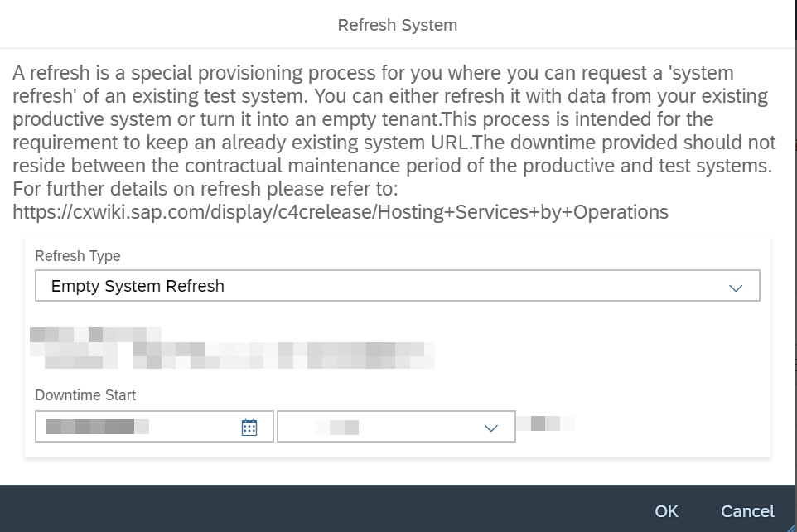797x532 pixels.
Task: Expand the downtime time dropdown arrow
Action: [490, 428]
